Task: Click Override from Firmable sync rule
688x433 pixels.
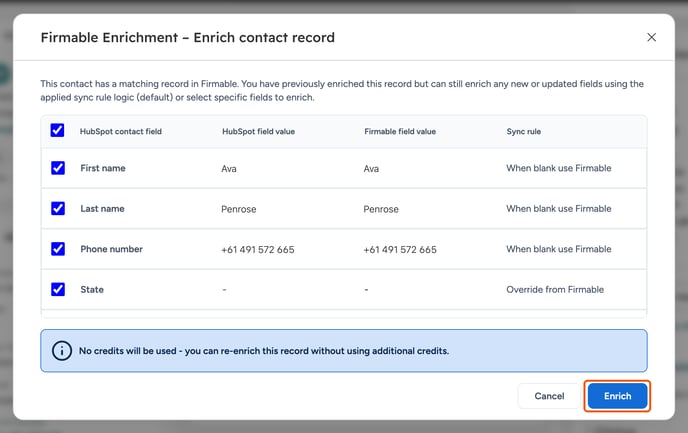Action: [x=555, y=290]
